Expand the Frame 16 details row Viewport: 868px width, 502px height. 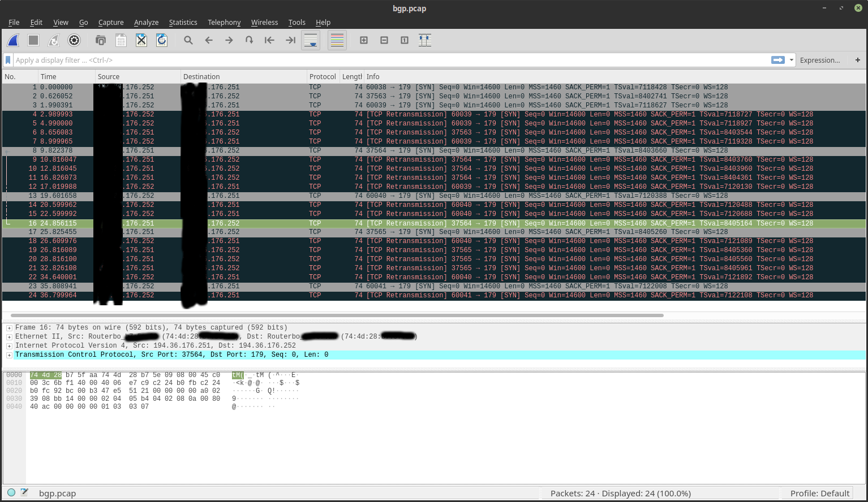(10, 328)
